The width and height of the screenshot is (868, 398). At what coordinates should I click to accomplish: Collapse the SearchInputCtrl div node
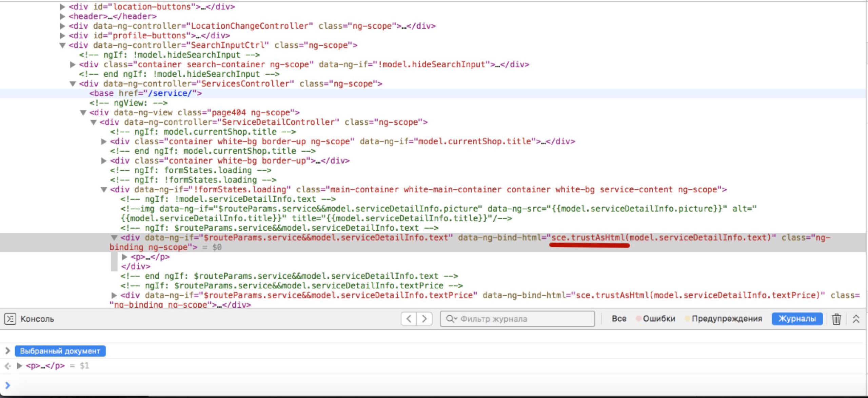62,45
